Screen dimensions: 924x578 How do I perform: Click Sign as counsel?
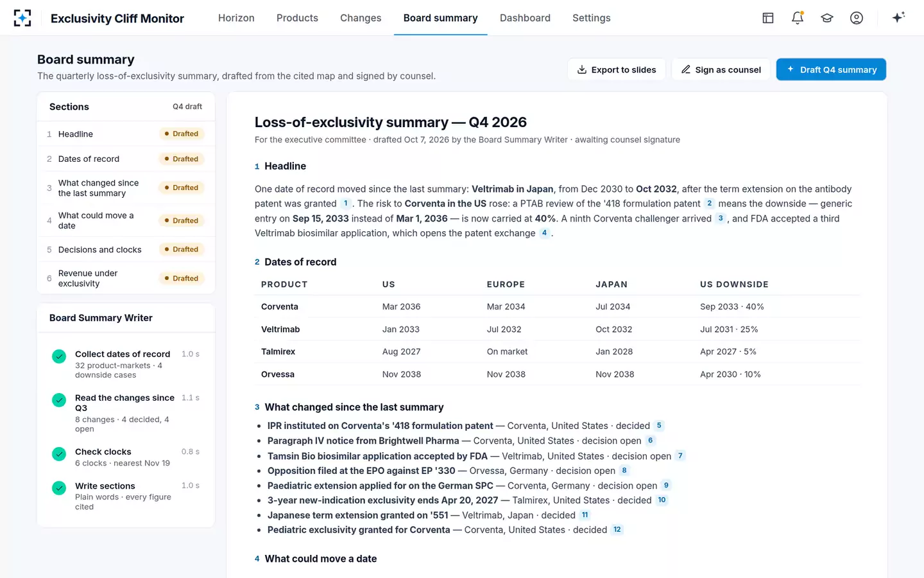[x=721, y=69]
